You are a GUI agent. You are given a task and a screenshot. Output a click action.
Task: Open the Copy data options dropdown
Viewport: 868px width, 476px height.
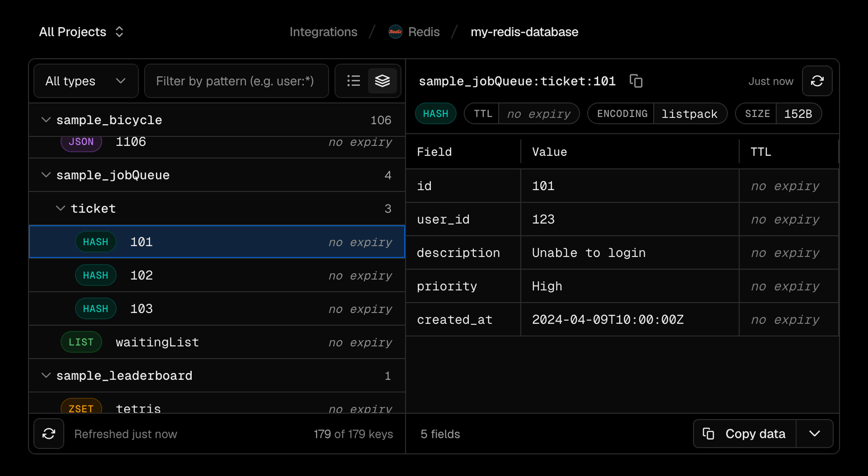click(x=815, y=434)
